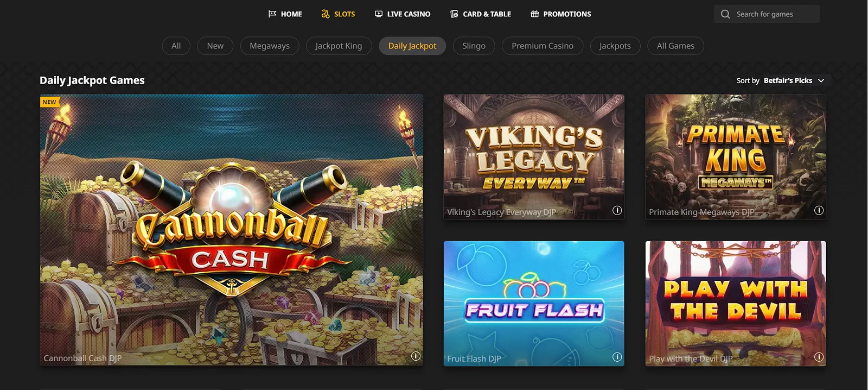Click info icon on Fruit Flash DJP
The image size is (868, 390).
tap(617, 357)
